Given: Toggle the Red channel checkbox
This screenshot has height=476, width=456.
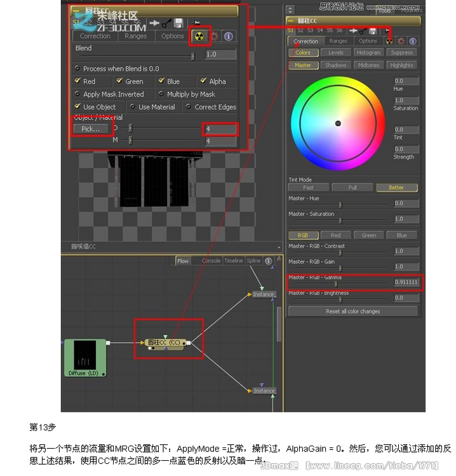Looking at the screenshot, I should 77,81.
